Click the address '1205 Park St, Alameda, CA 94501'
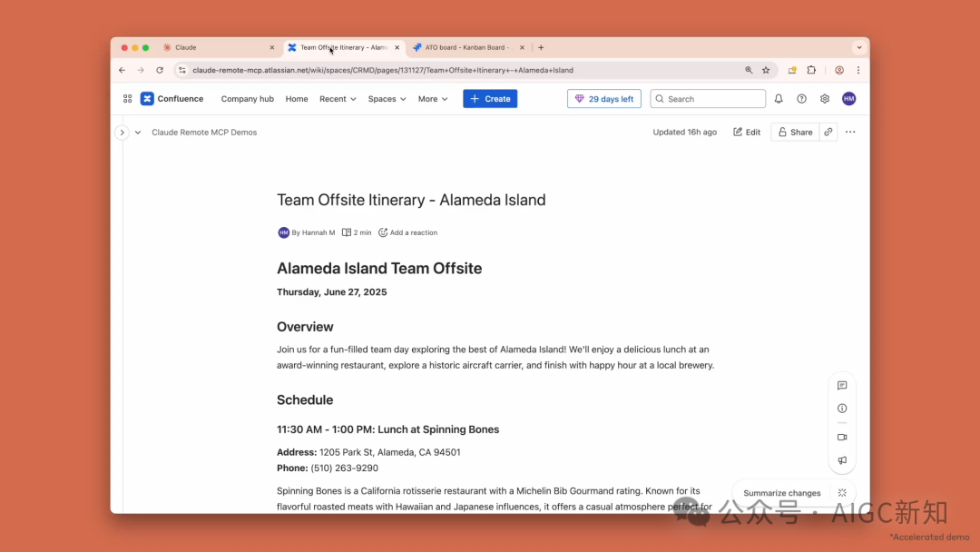This screenshot has width=980, height=552. pos(390,452)
